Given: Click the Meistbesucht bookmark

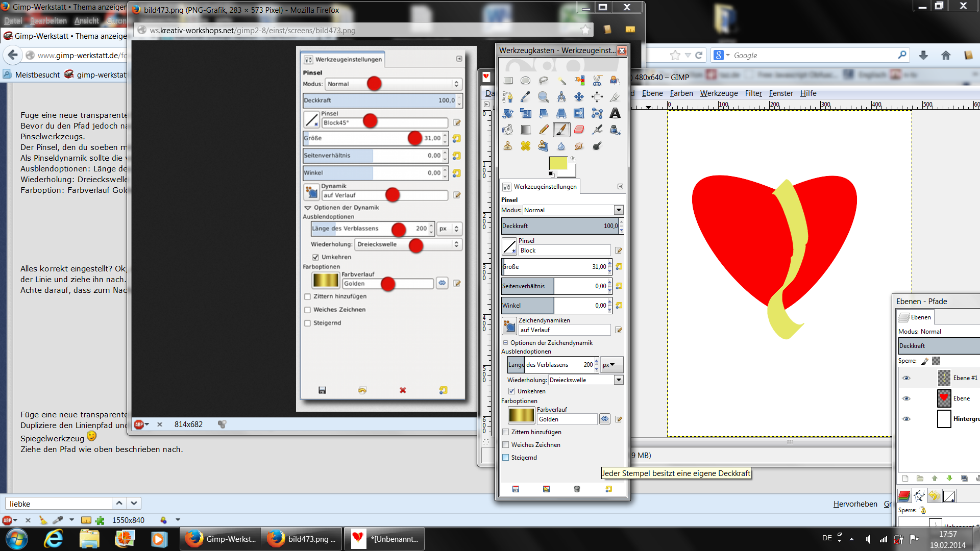Looking at the screenshot, I should tap(37, 74).
